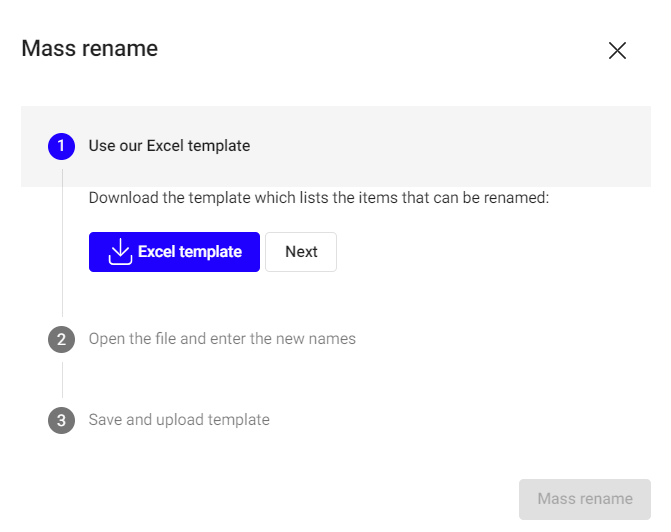Screen dimensions: 671x532
Task: Click the disabled Mass rename button
Action: click(x=585, y=499)
